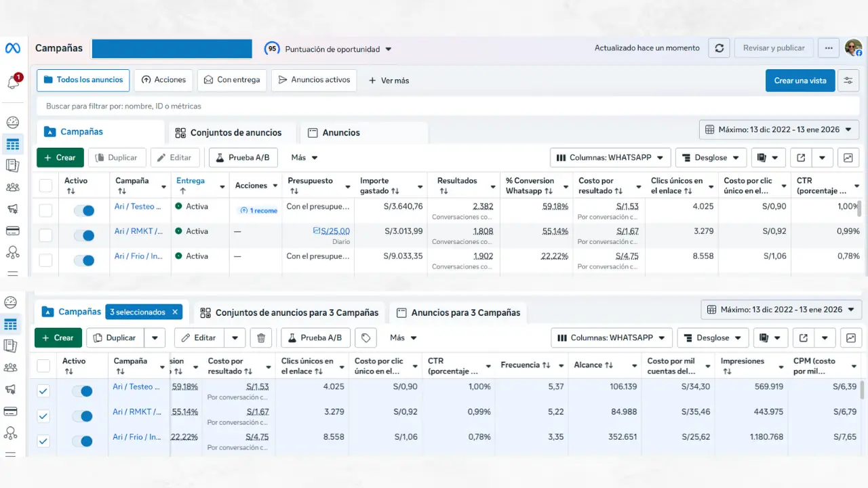Open the notifications bell icon
The width and height of the screenshot is (868, 488).
coord(13,82)
